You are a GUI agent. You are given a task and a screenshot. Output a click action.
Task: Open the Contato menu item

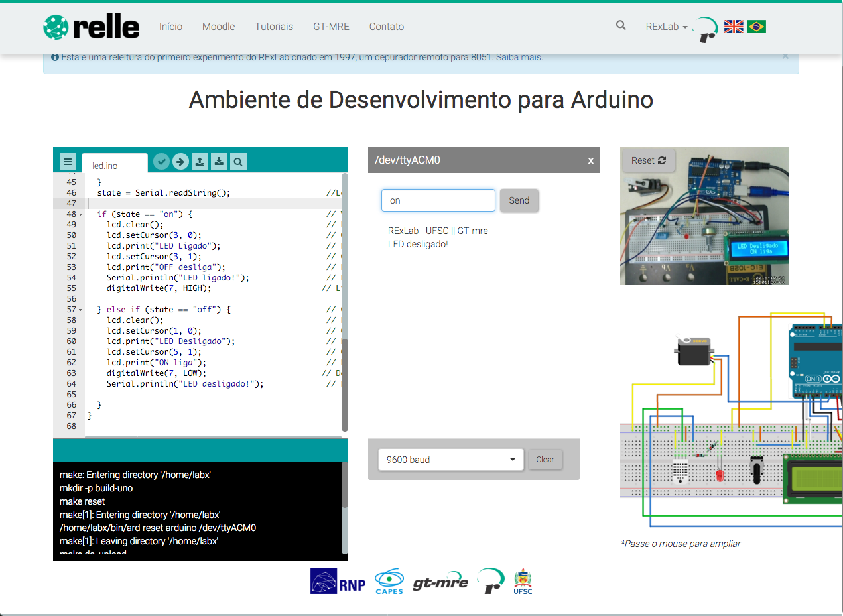tap(387, 27)
